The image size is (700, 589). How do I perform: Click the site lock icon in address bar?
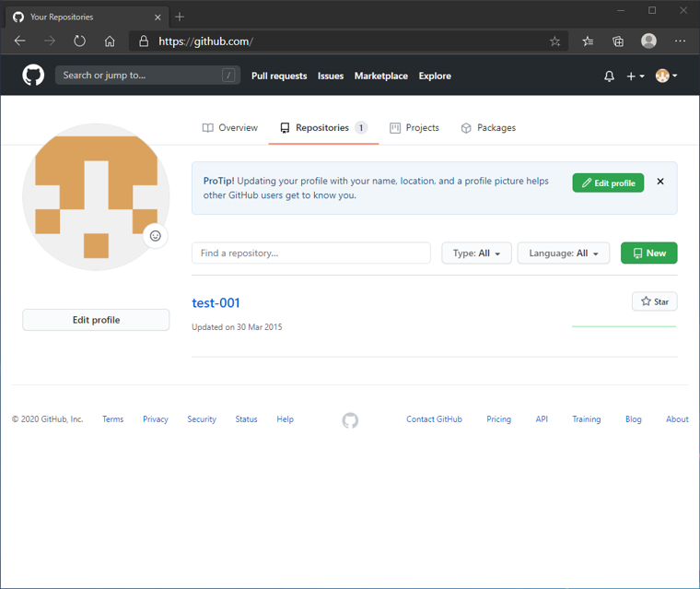(x=144, y=41)
